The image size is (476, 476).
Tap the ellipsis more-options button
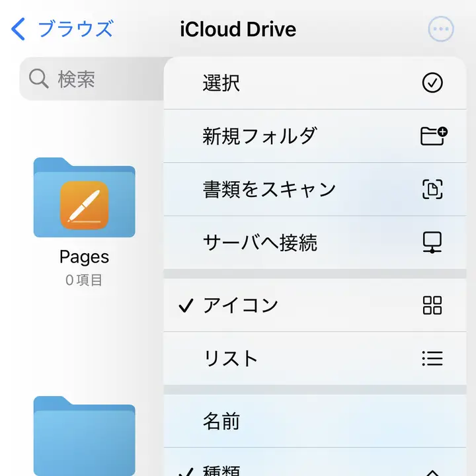coord(441,29)
